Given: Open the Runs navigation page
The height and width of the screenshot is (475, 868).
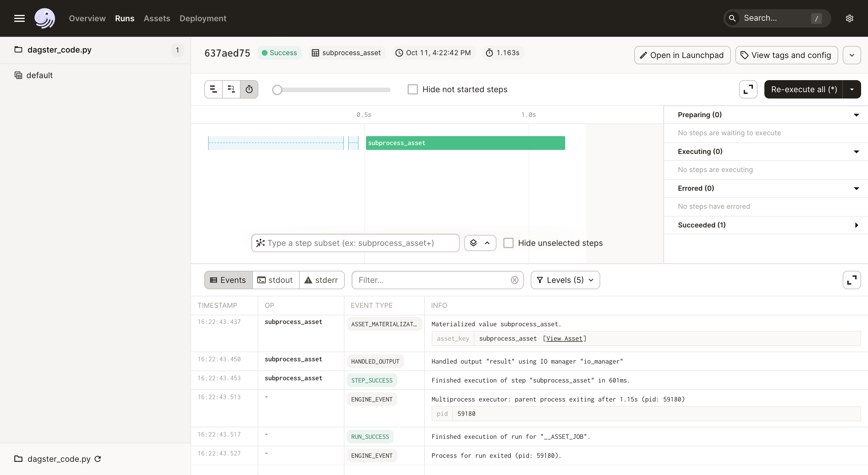Looking at the screenshot, I should pyautogui.click(x=125, y=18).
